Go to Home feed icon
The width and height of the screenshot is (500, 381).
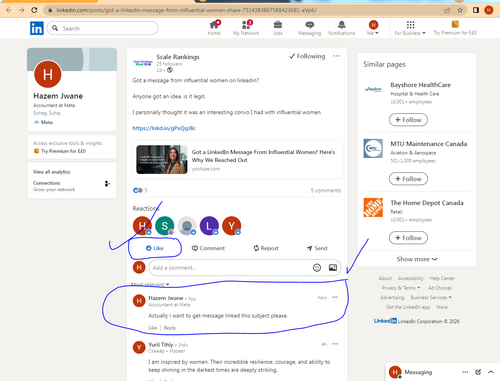pos(214,28)
